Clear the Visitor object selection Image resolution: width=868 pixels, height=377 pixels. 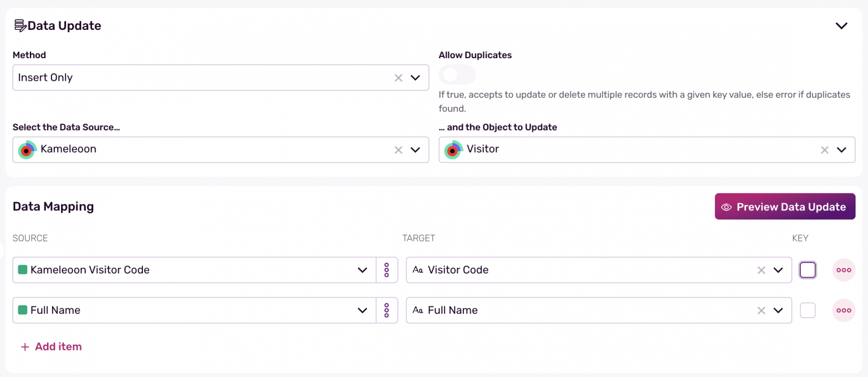824,150
